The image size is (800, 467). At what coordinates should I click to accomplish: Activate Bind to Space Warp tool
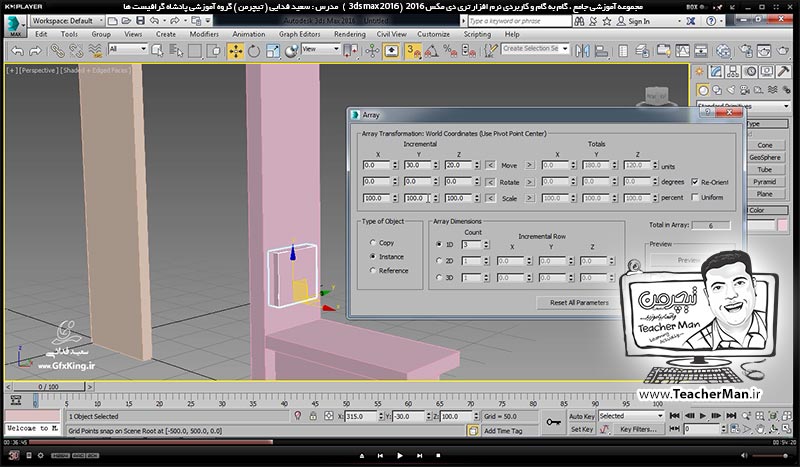point(95,51)
